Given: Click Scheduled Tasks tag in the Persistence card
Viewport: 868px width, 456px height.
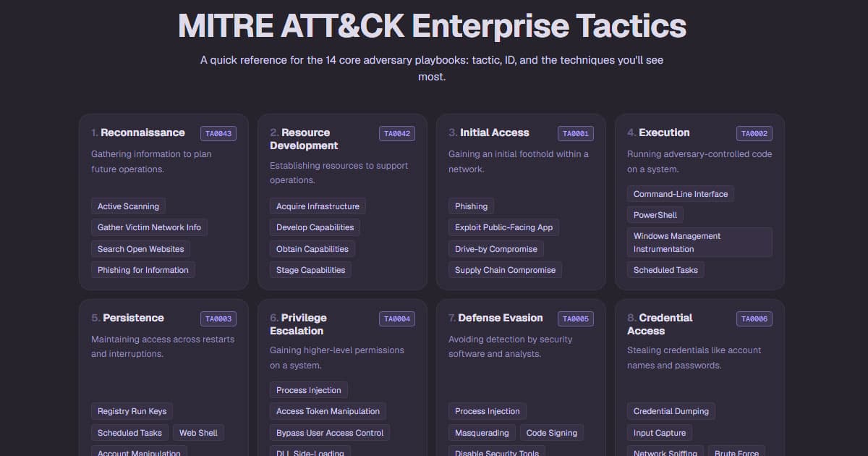Looking at the screenshot, I should (x=129, y=433).
